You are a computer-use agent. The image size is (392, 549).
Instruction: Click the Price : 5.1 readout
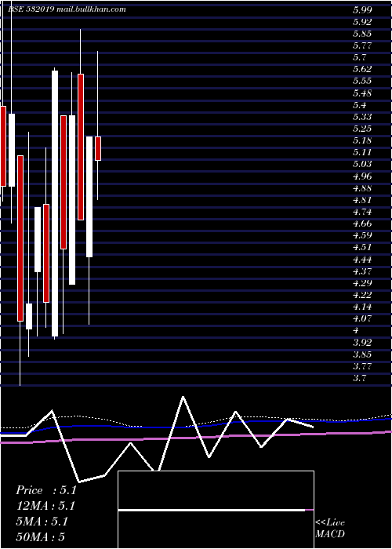click(45, 490)
